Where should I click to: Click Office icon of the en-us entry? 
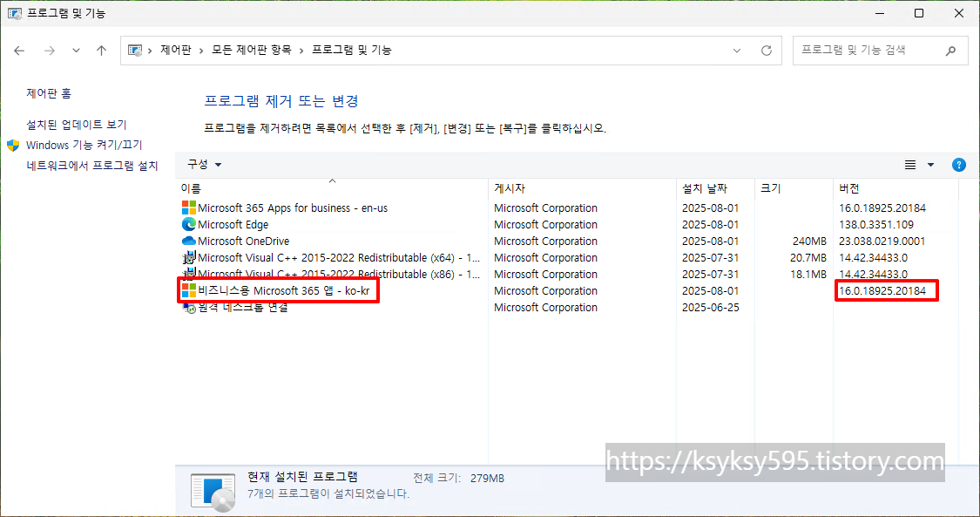(x=189, y=207)
